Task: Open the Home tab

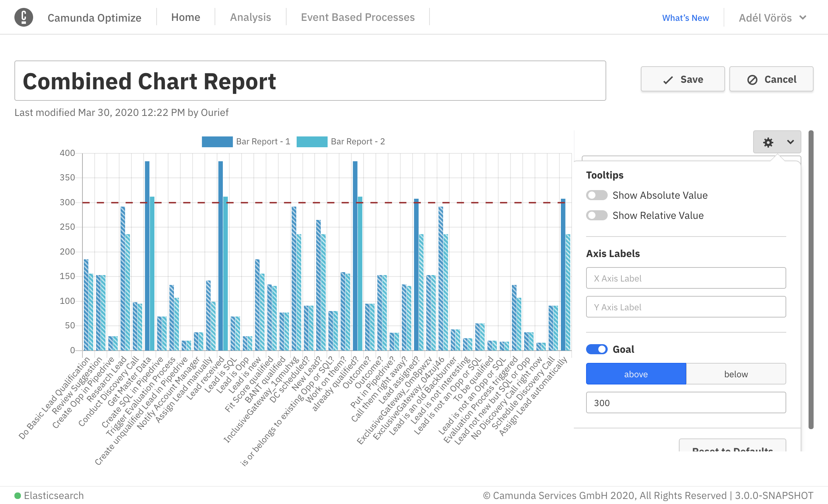Action: tap(185, 17)
